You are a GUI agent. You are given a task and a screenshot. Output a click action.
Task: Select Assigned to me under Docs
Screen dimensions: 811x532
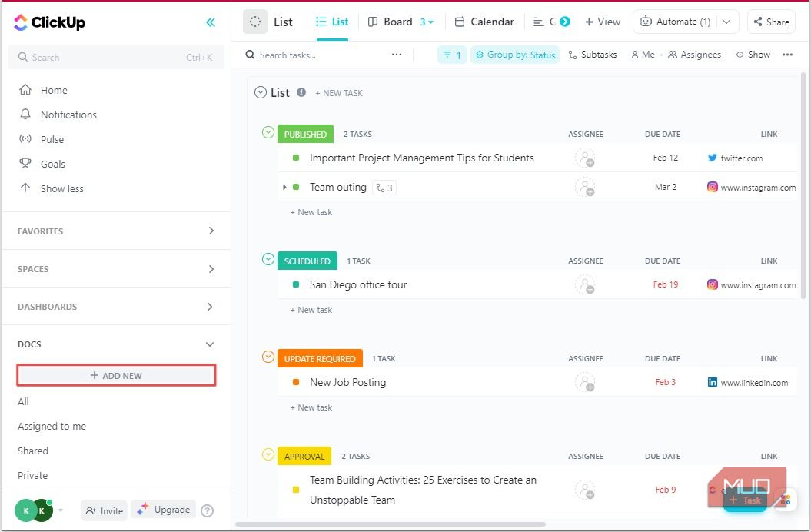(x=52, y=427)
